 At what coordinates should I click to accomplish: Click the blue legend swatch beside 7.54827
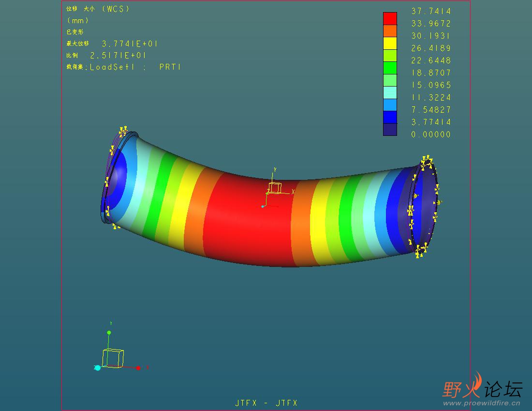click(x=390, y=117)
